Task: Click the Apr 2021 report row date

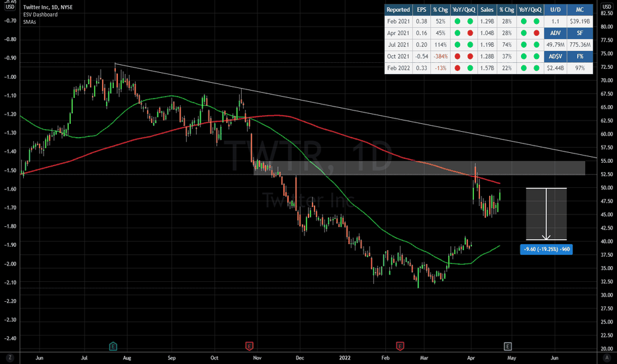Action: pos(399,33)
